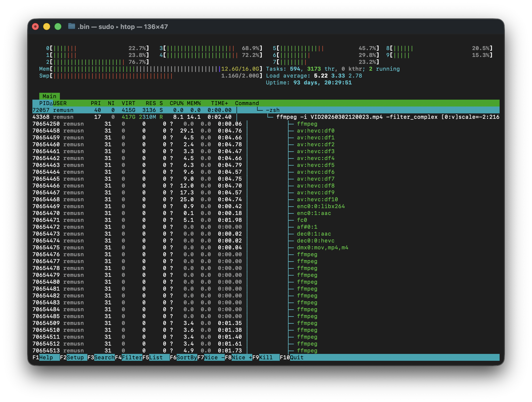
Task: Select the ffmpeg process with PID 43368
Action: point(147,117)
